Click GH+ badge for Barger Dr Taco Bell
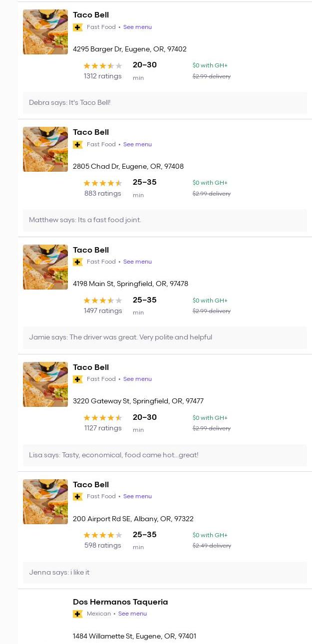The width and height of the screenshot is (312, 644). click(77, 27)
